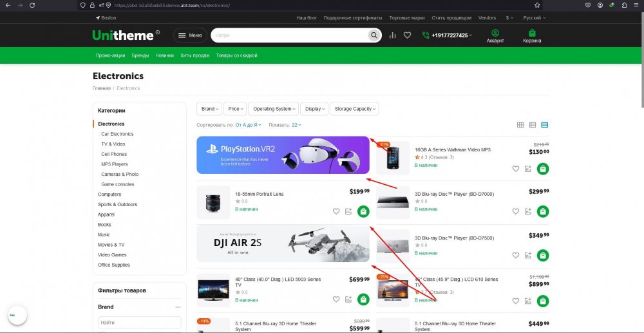Select Cameras & Photo category
This screenshot has width=644, height=333.
tap(120, 174)
